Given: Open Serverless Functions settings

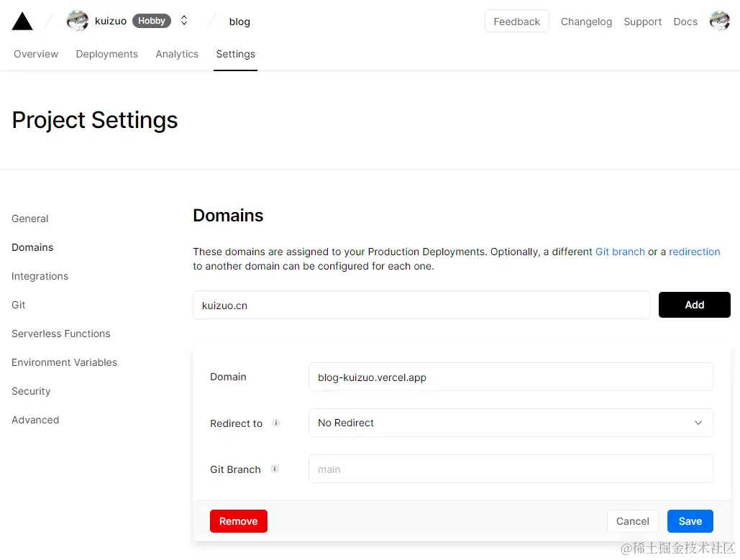Looking at the screenshot, I should [x=61, y=334].
